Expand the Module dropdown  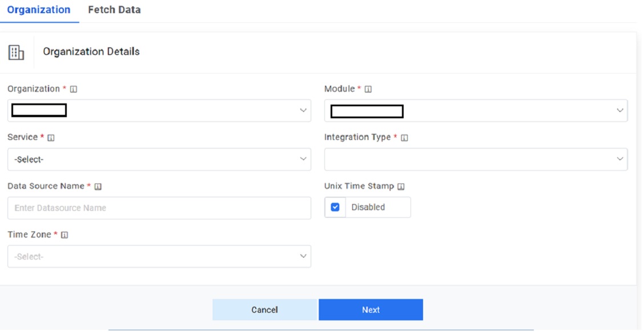476,110
